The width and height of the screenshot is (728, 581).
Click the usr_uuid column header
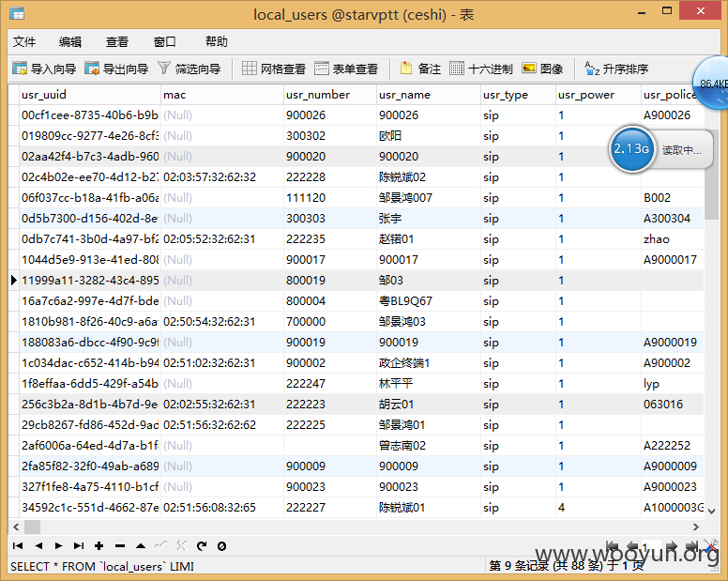90,94
